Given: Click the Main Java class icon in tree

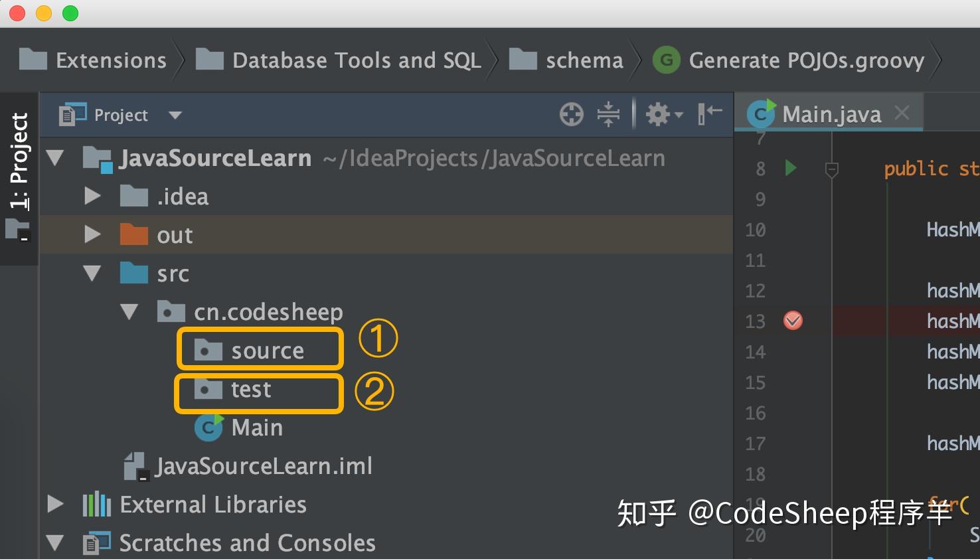Looking at the screenshot, I should (208, 428).
